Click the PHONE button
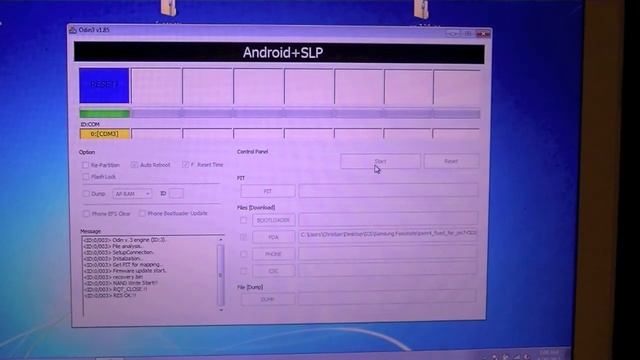The width and height of the screenshot is (640, 360). (x=273, y=254)
